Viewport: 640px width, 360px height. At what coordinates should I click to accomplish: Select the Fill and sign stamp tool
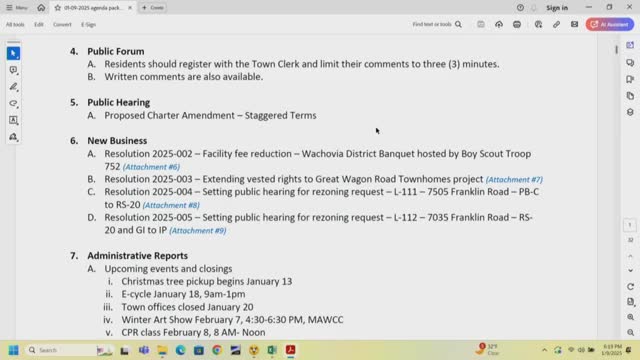click(13, 137)
